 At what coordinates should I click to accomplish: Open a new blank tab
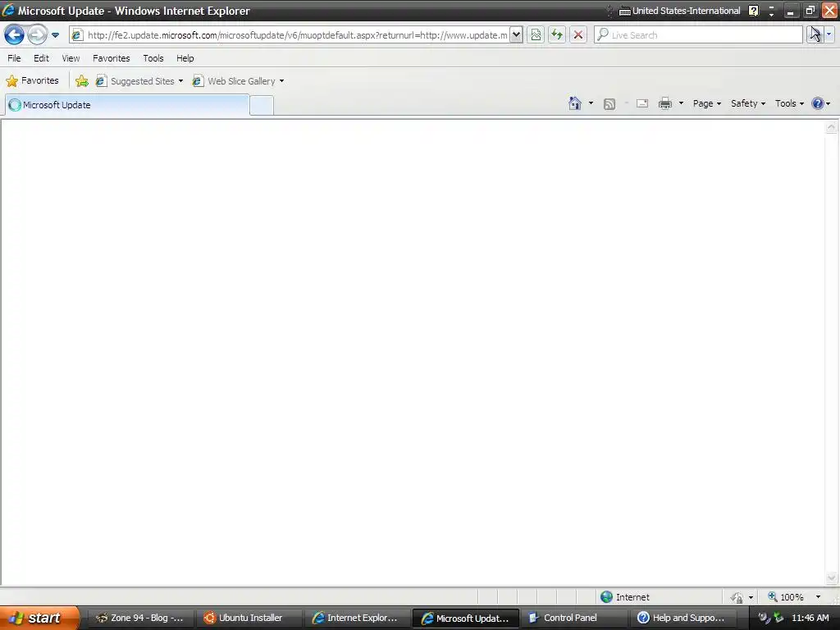click(x=262, y=106)
